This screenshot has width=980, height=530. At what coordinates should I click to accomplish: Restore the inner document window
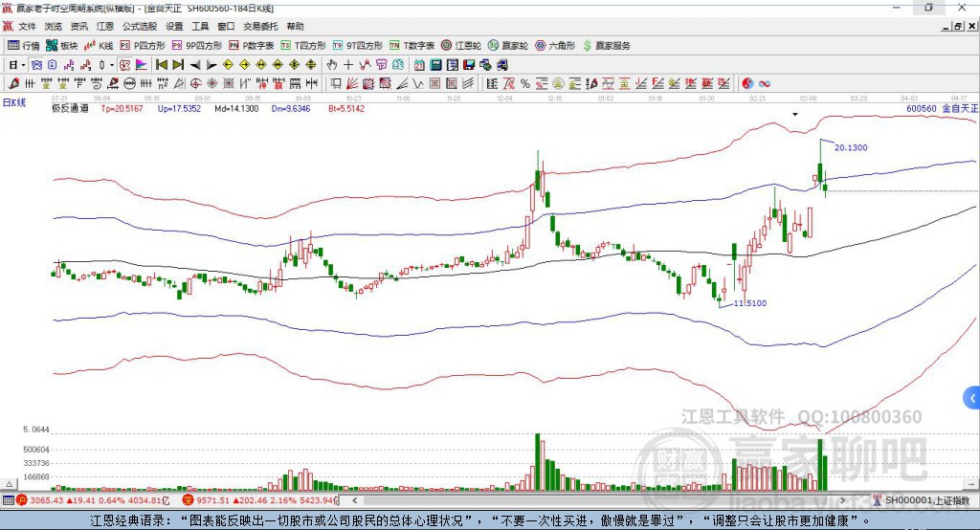[x=957, y=26]
